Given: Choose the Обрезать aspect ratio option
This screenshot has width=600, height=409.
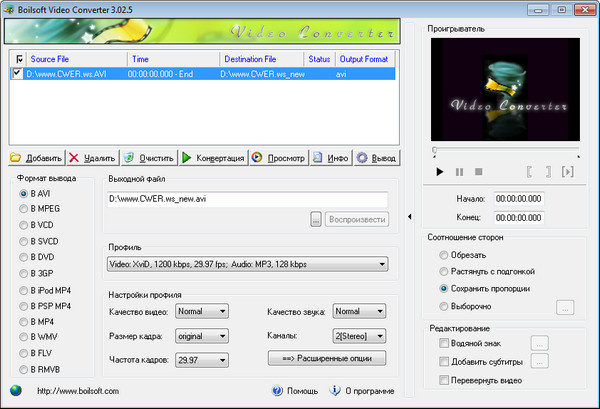Looking at the screenshot, I should (444, 255).
